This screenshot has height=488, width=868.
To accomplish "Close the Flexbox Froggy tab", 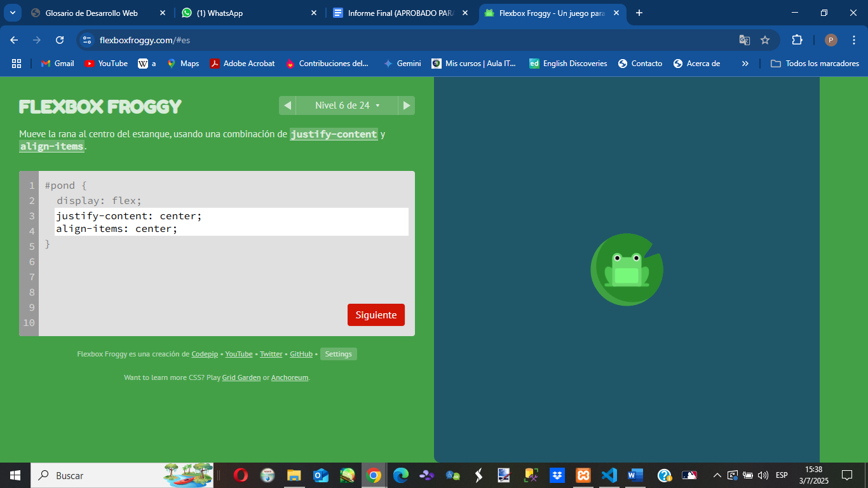I will [616, 13].
